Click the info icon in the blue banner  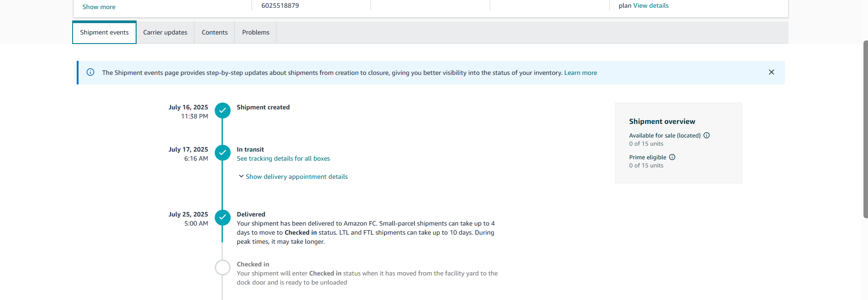pyautogui.click(x=90, y=72)
